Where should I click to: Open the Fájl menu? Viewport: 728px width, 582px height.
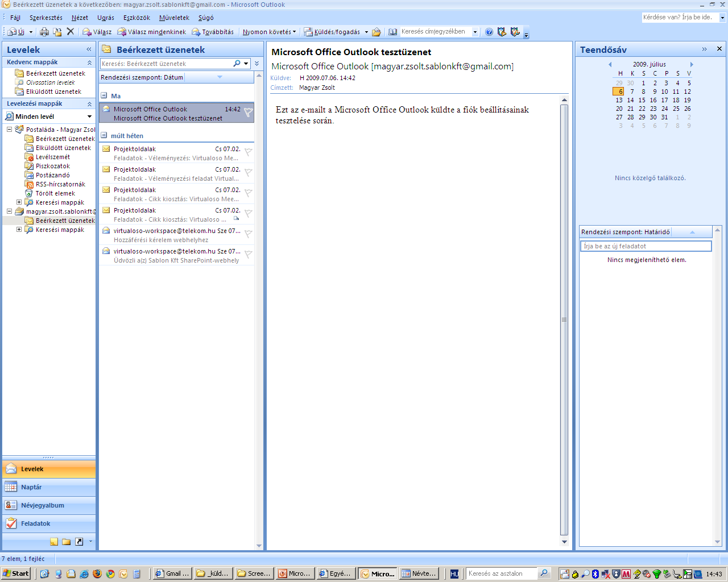click(x=15, y=18)
